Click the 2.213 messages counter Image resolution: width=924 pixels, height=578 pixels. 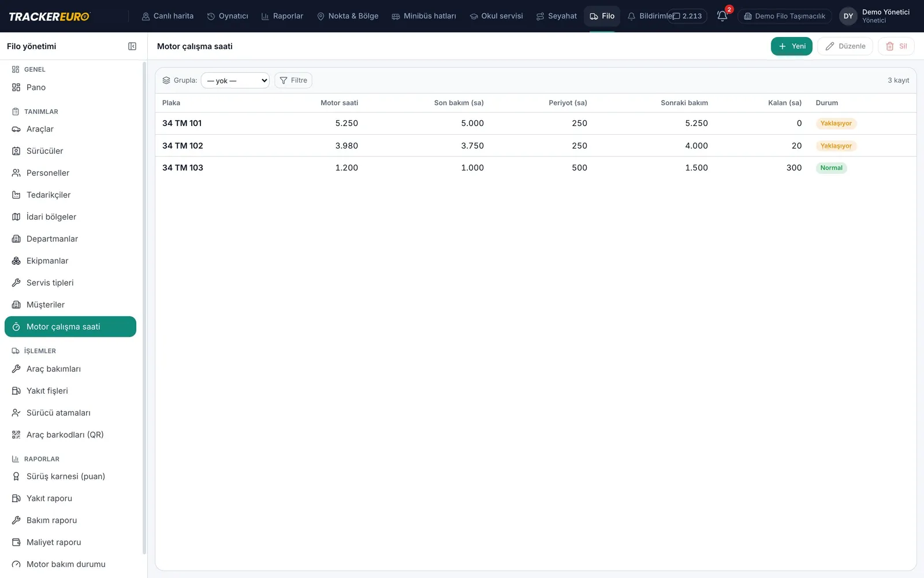pos(688,16)
